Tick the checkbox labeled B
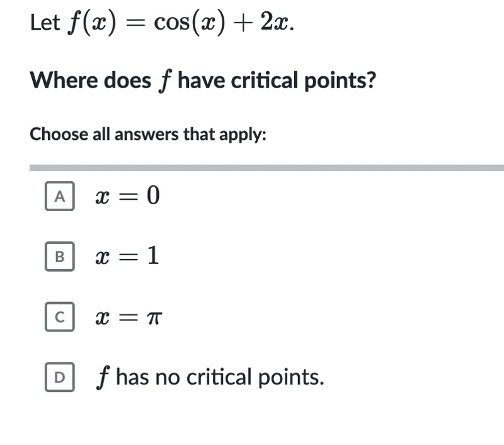Viewport: 504px width, 445px height. (60, 257)
